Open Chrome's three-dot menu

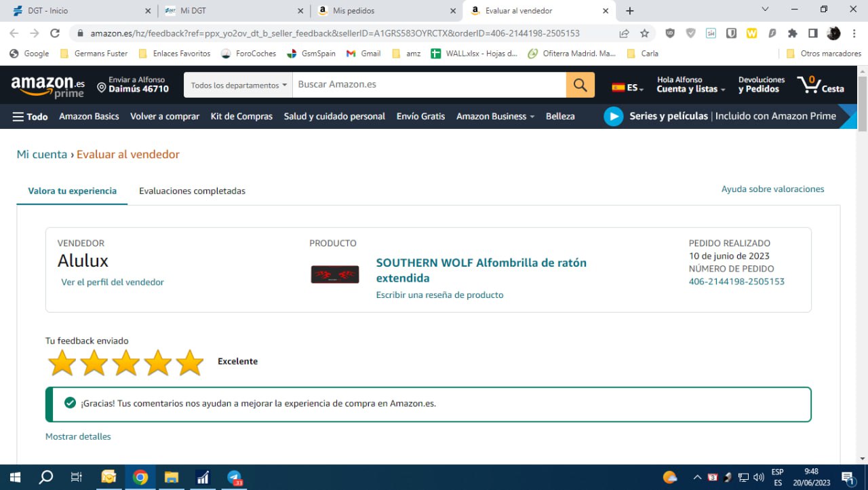(854, 33)
